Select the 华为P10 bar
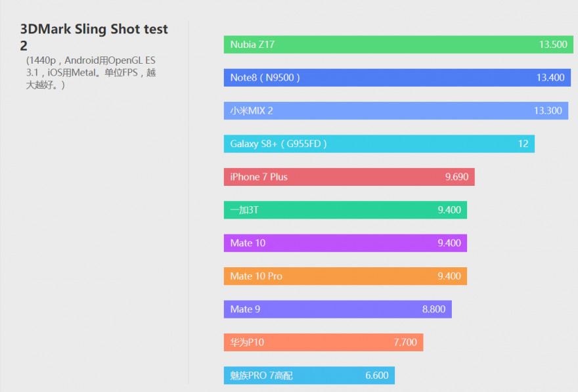 coord(323,342)
